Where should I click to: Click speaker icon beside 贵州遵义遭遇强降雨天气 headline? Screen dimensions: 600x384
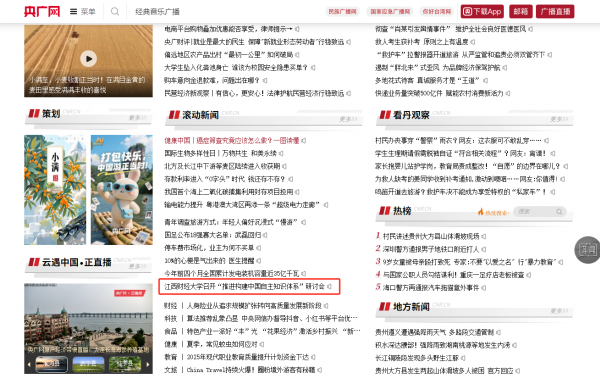point(498,332)
